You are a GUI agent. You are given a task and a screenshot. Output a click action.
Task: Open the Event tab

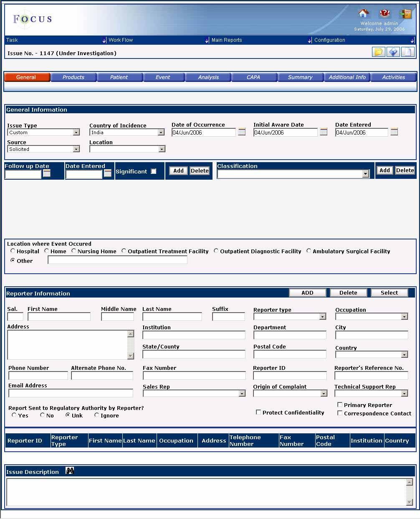(x=163, y=77)
